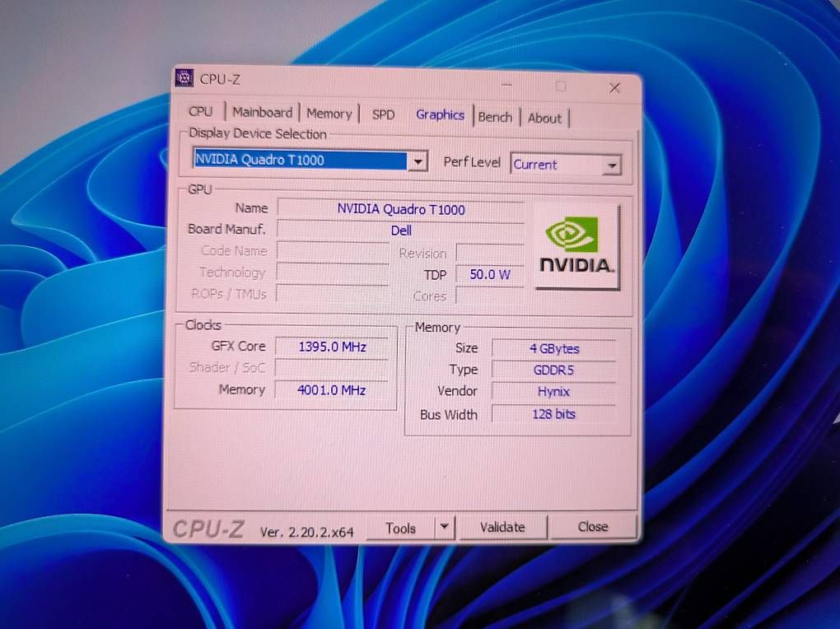Click the memory type value GDDR5

point(554,370)
